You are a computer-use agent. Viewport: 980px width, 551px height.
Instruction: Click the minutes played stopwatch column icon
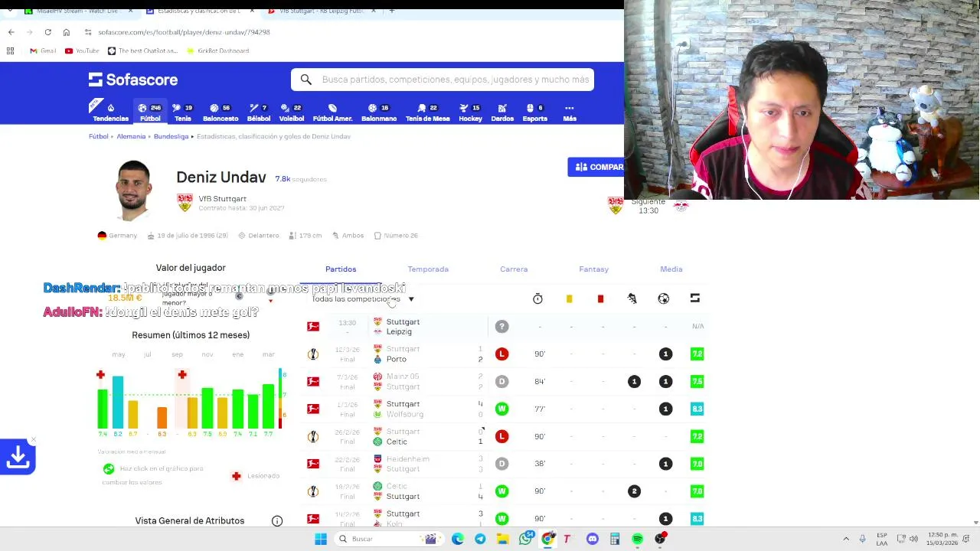click(537, 298)
